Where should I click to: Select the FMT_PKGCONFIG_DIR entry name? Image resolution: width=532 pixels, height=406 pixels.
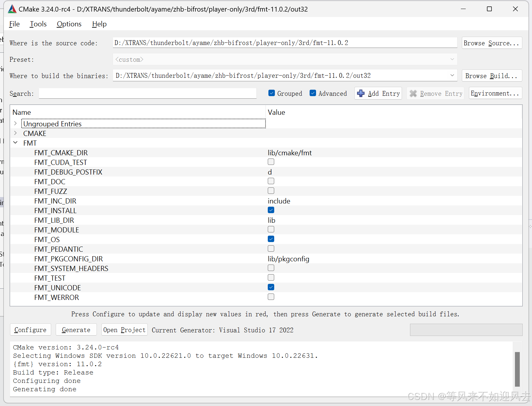click(x=69, y=259)
